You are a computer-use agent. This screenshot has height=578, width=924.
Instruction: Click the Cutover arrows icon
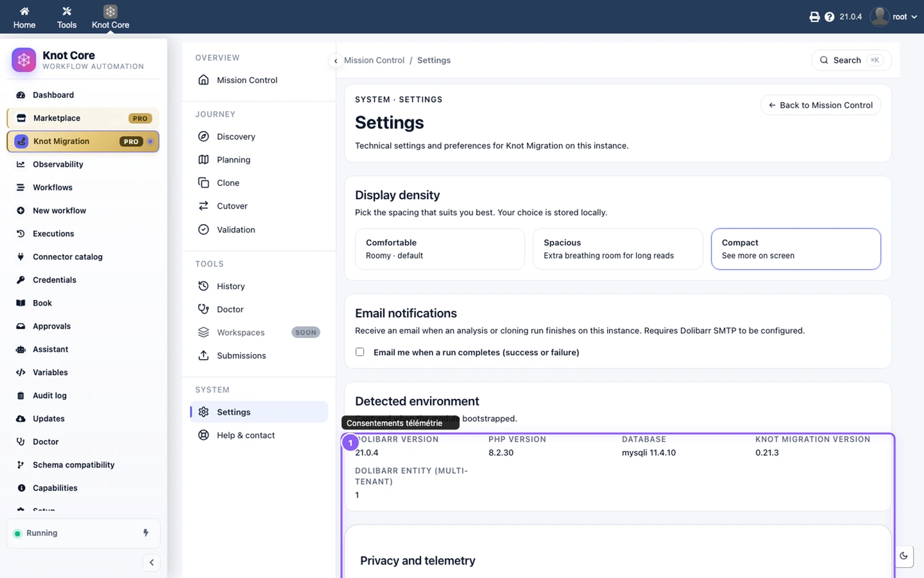pos(203,206)
